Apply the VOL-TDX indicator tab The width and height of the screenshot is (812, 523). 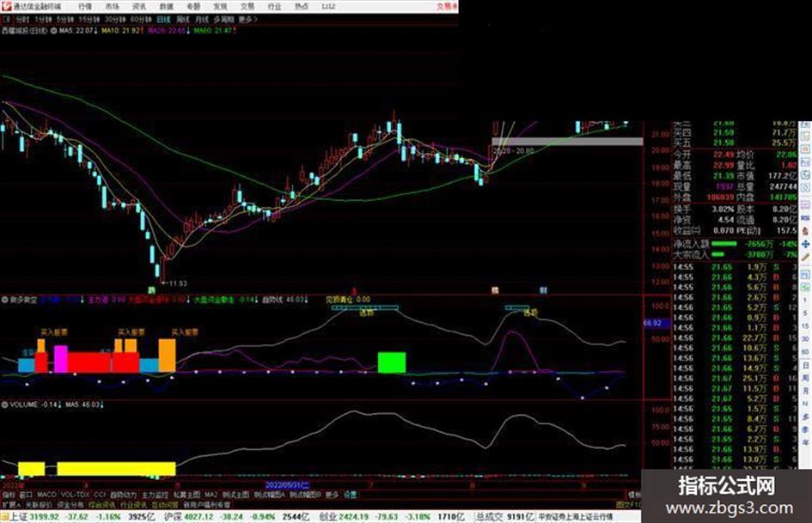[75, 495]
